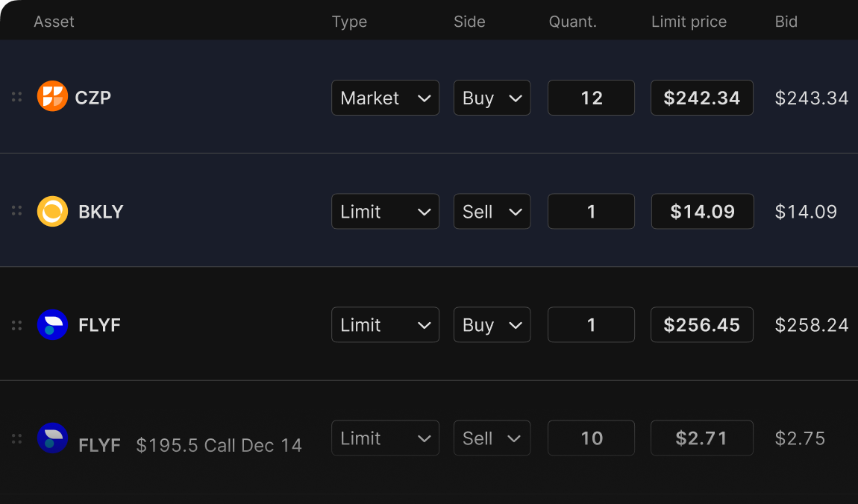Open the BKLY Sell side dropdown
Screen dimensions: 858x504
coord(492,212)
